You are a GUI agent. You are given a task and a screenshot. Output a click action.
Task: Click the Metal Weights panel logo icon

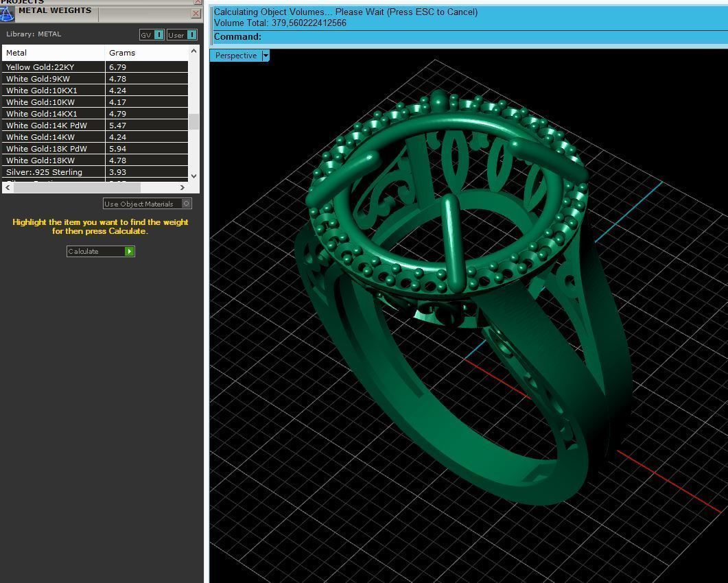coord(8,14)
